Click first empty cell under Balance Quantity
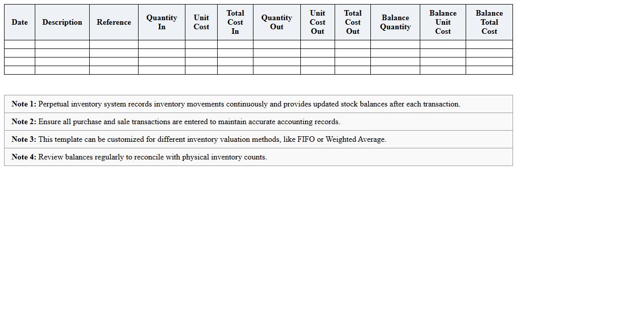The width and height of the screenshot is (644, 328). pos(395,44)
